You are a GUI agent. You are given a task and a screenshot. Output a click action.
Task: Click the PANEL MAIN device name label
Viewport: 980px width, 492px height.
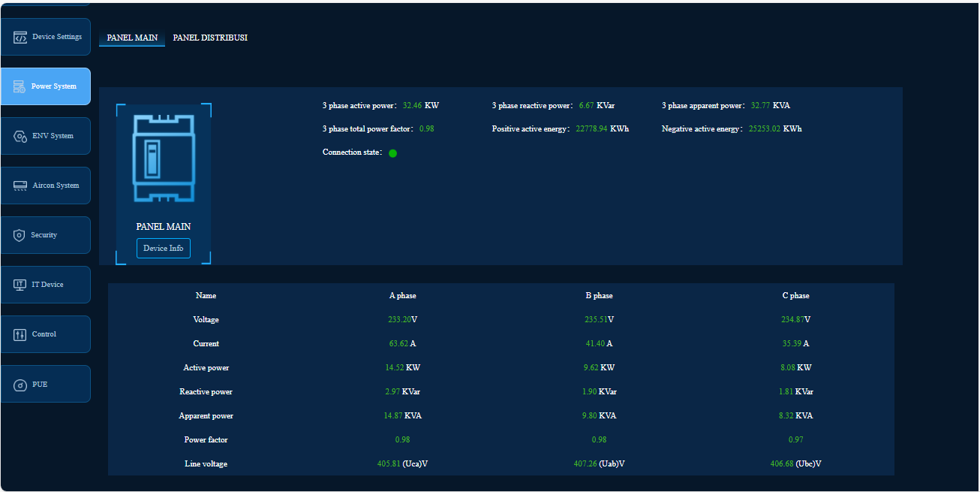pyautogui.click(x=164, y=227)
